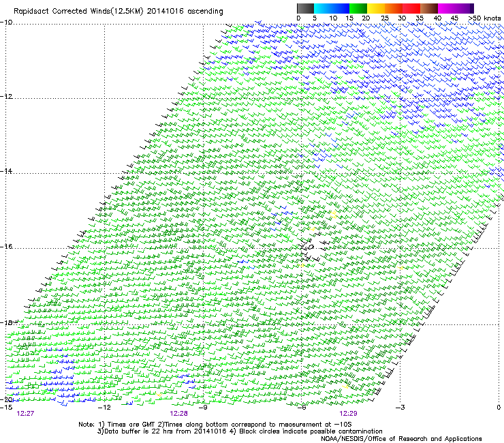Click the longitude label -6
The image size is (504, 443).
point(302,408)
